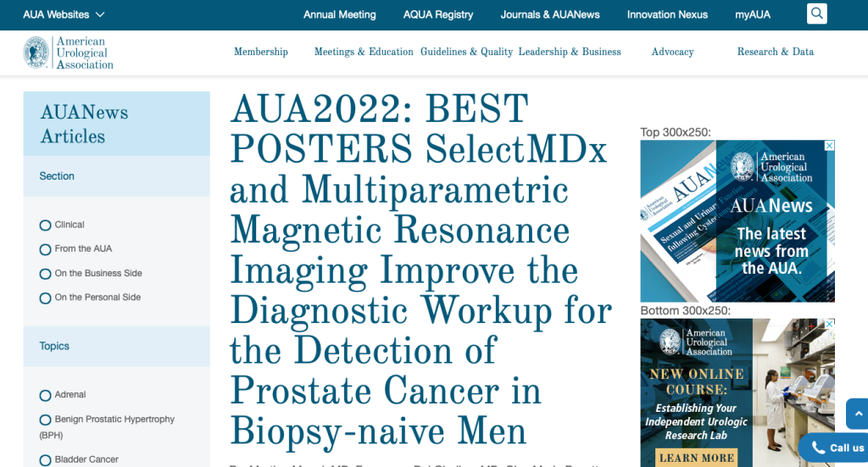Go to myAUA
The height and width of the screenshot is (467, 868).
[753, 15]
